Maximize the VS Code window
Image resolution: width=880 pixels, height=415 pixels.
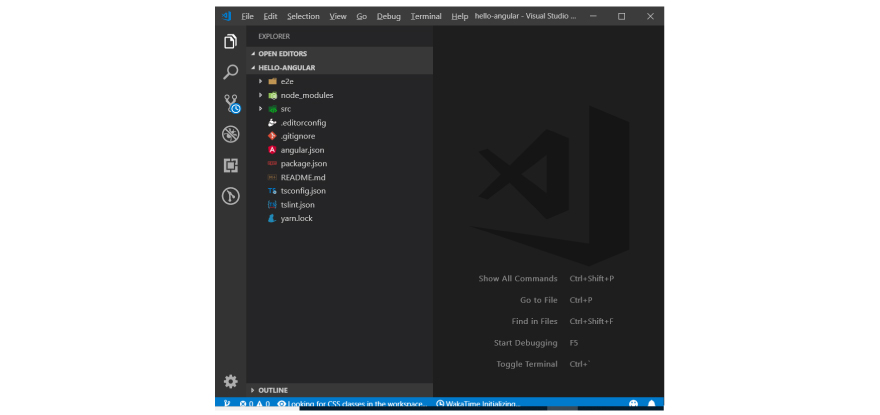tap(621, 16)
